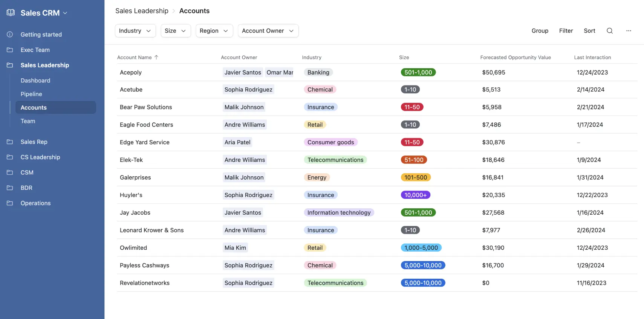Image resolution: width=644 pixels, height=319 pixels.
Task: Go to the Pipeline page
Action: tap(31, 94)
